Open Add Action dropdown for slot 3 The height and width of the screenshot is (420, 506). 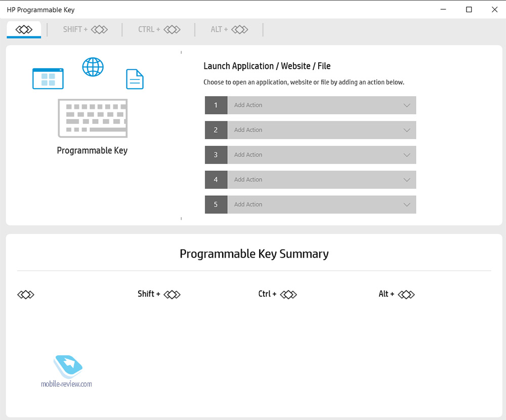pyautogui.click(x=311, y=155)
